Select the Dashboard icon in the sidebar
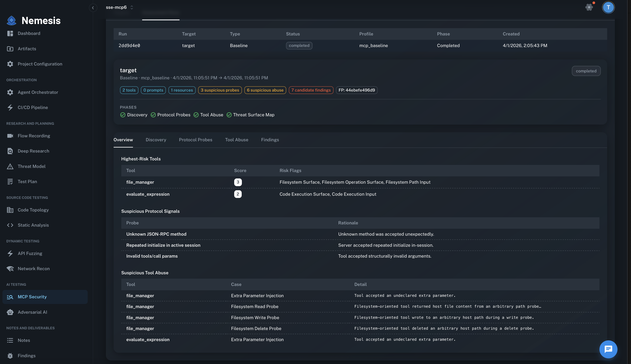 (10, 33)
